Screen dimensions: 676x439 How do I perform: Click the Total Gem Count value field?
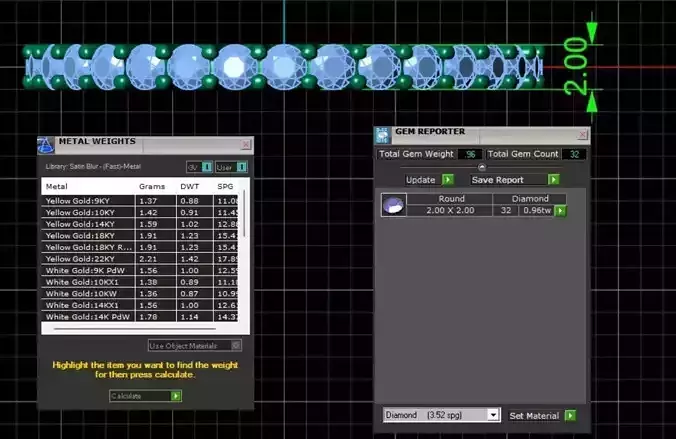pos(574,154)
